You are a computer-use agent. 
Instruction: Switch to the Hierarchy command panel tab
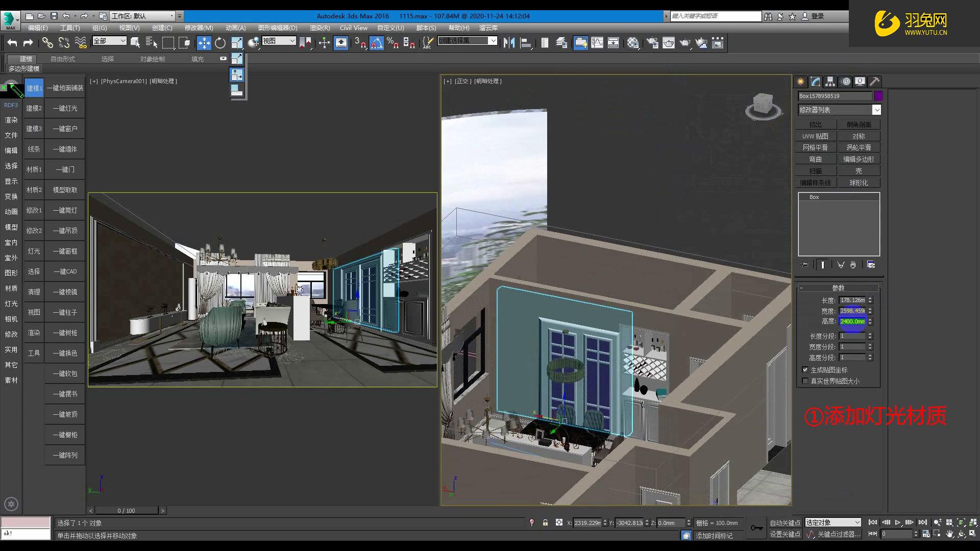pyautogui.click(x=829, y=81)
